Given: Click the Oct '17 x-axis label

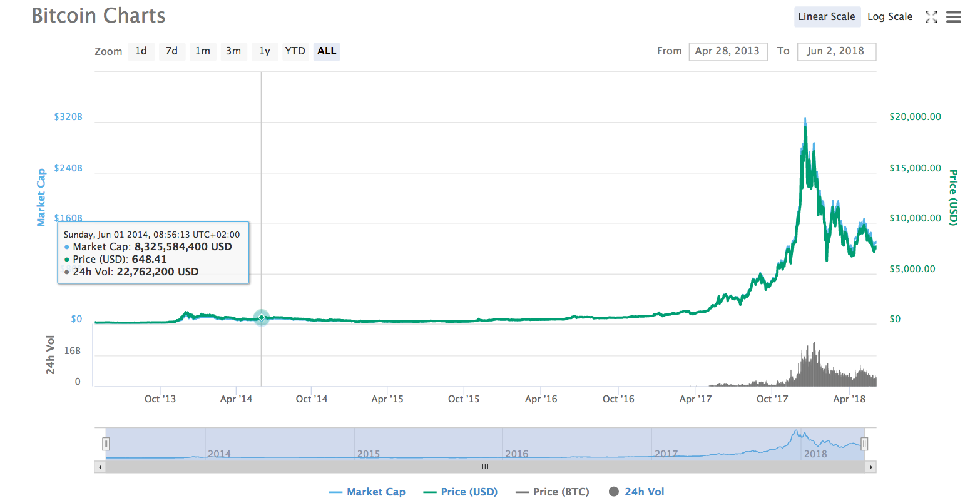Looking at the screenshot, I should pyautogui.click(x=772, y=399).
